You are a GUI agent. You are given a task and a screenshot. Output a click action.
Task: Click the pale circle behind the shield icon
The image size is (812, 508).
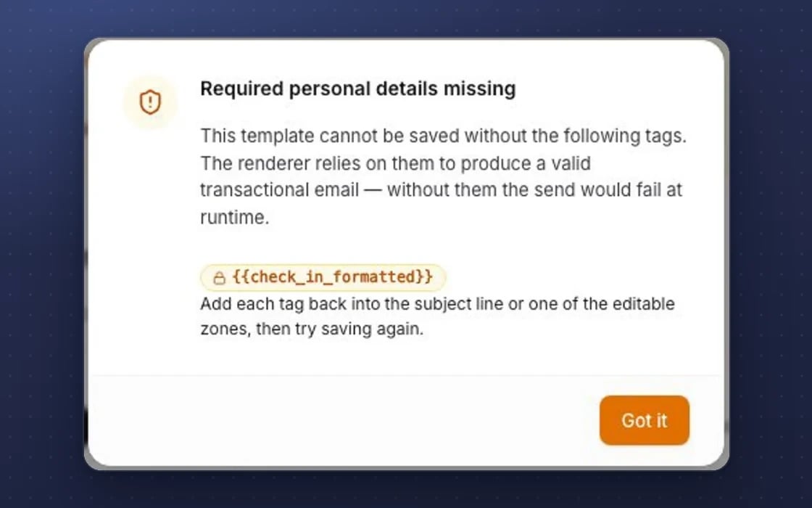coord(150,102)
